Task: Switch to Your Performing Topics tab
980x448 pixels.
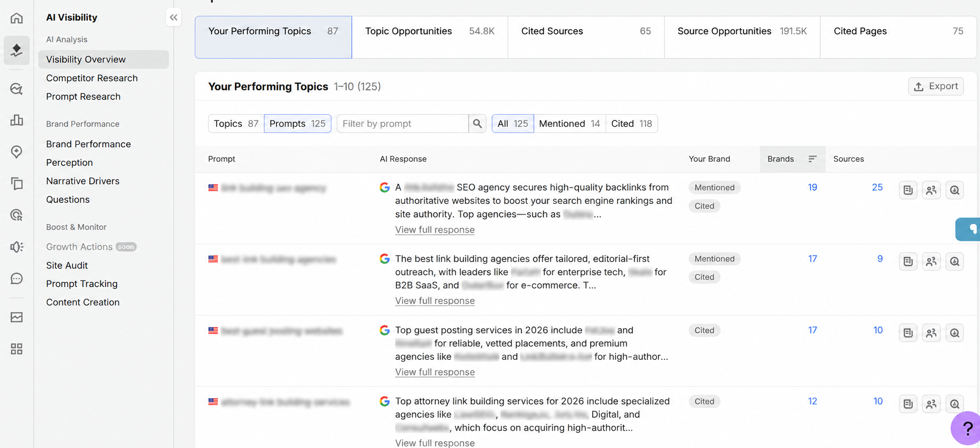Action: coord(273,37)
